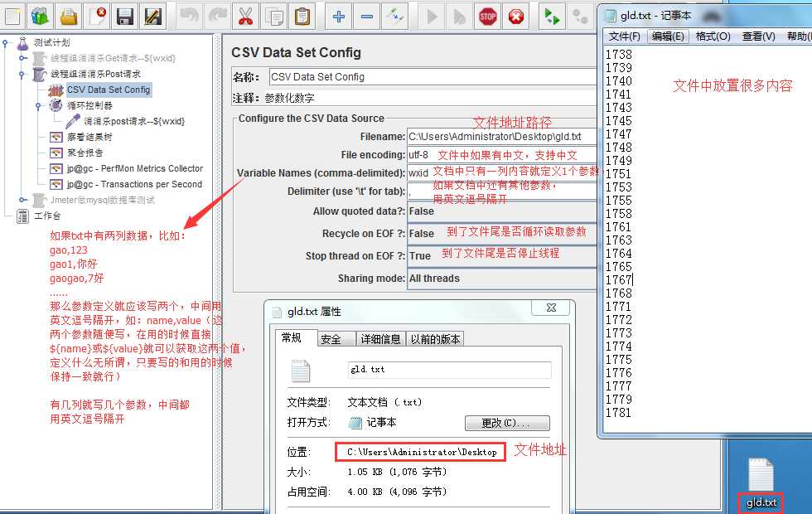Click the Remote start all icon
The height and width of the screenshot is (514, 812).
point(552,16)
